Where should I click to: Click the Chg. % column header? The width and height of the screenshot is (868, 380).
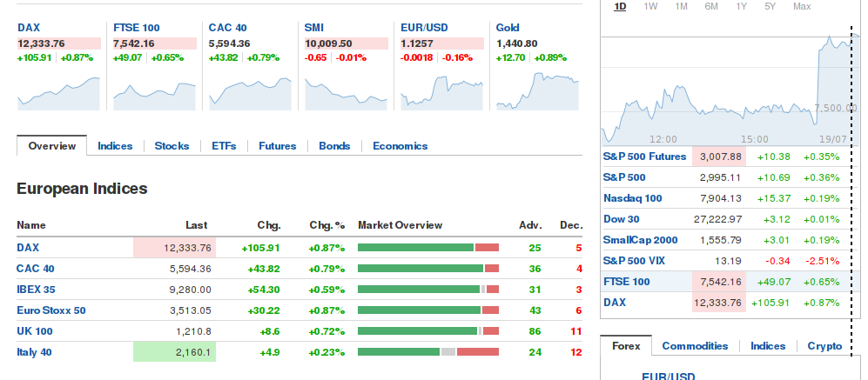click(x=327, y=225)
